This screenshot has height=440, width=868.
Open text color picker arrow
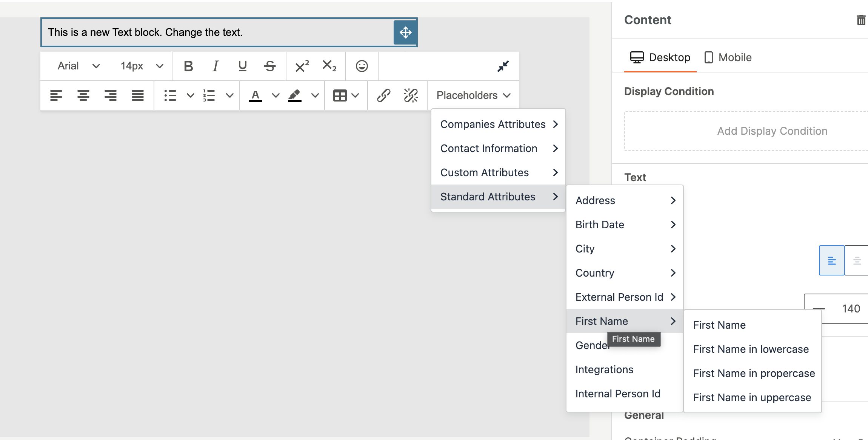click(275, 95)
